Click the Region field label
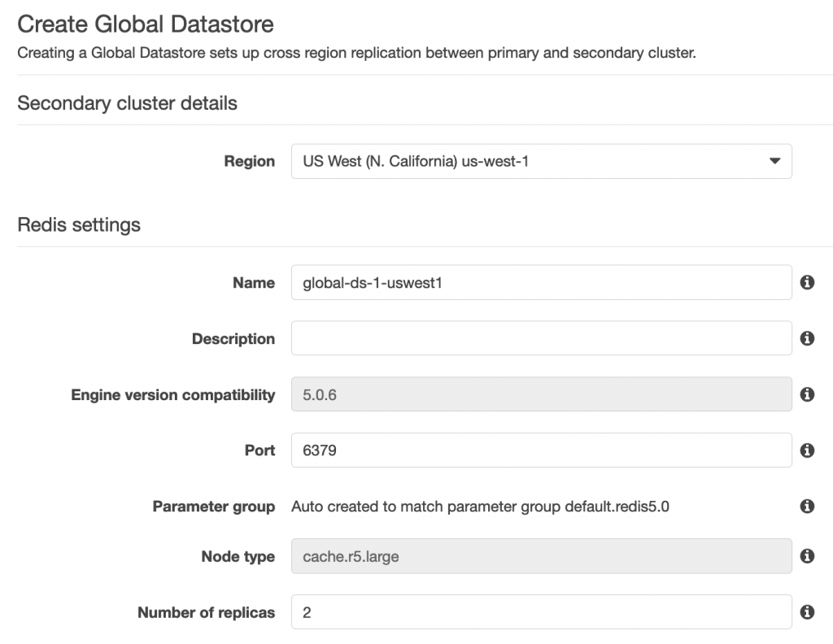Screen dimensions: 833x644 (250, 161)
